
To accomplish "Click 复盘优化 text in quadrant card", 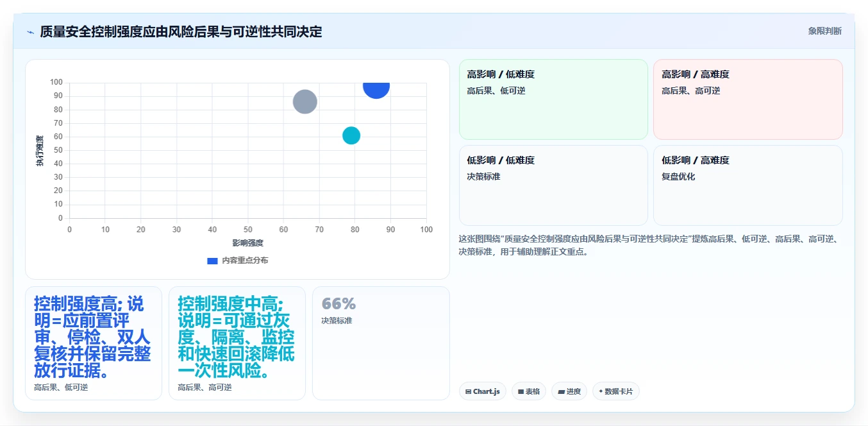I will point(678,176).
